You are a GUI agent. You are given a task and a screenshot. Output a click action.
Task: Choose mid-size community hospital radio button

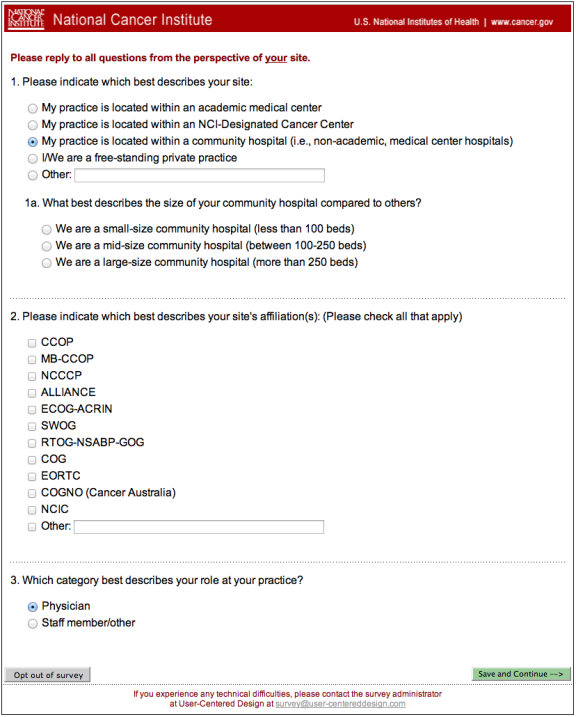tap(46, 246)
